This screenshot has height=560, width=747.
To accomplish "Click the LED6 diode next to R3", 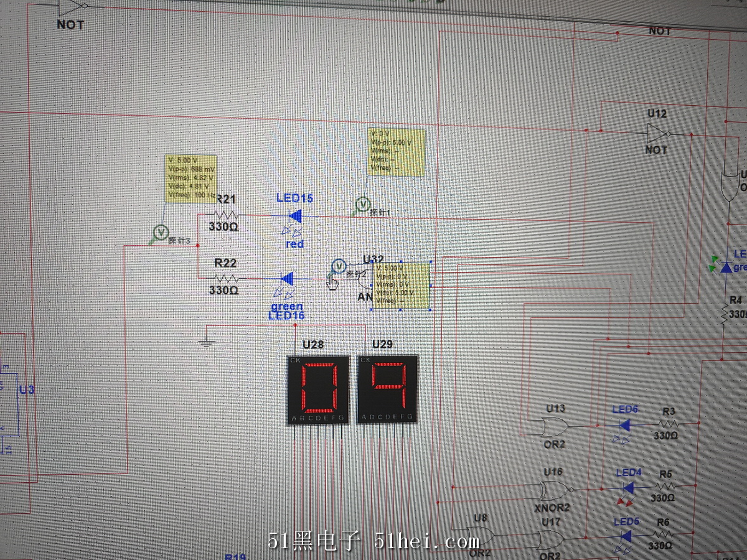I will tap(624, 425).
